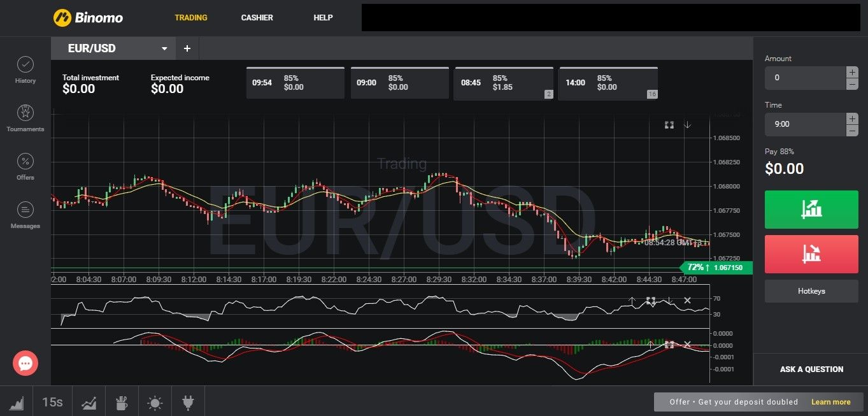This screenshot has width=868, height=416.
Task: Click the plug icon in bottom toolbar
Action: point(188,402)
